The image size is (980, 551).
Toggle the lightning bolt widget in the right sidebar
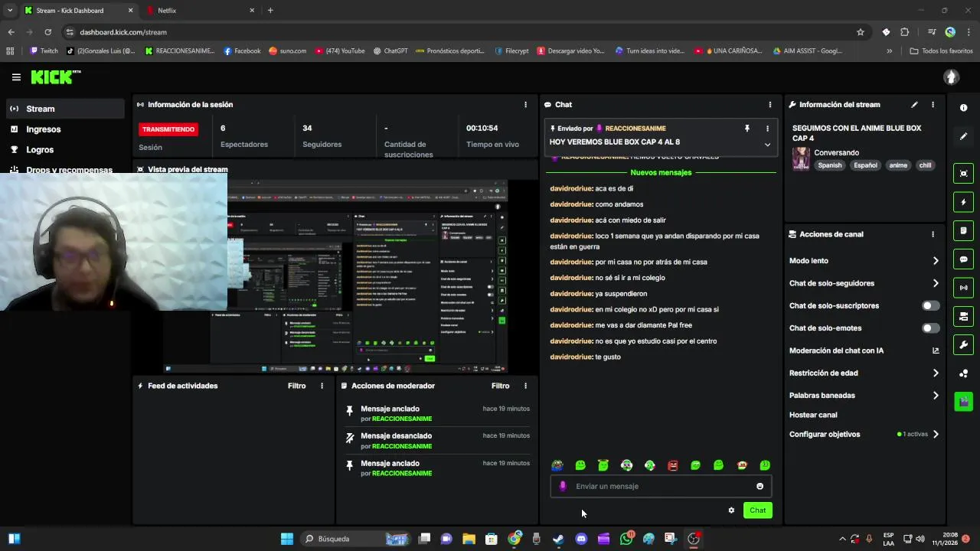(x=963, y=202)
